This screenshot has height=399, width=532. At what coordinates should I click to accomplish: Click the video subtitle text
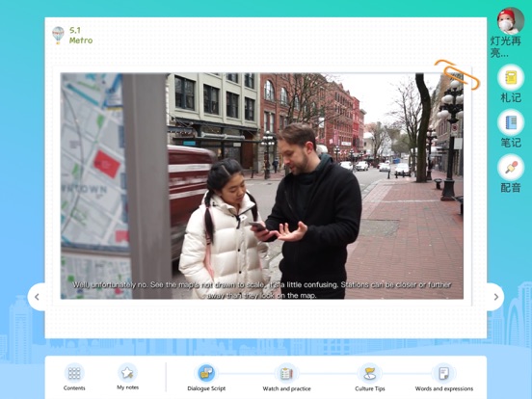[x=261, y=290]
